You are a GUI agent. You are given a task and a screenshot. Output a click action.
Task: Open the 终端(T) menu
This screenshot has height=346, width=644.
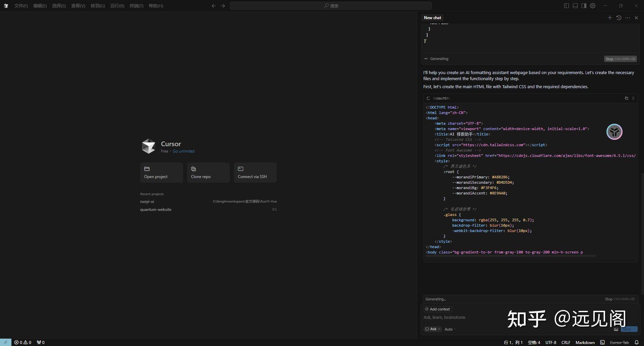click(x=136, y=6)
